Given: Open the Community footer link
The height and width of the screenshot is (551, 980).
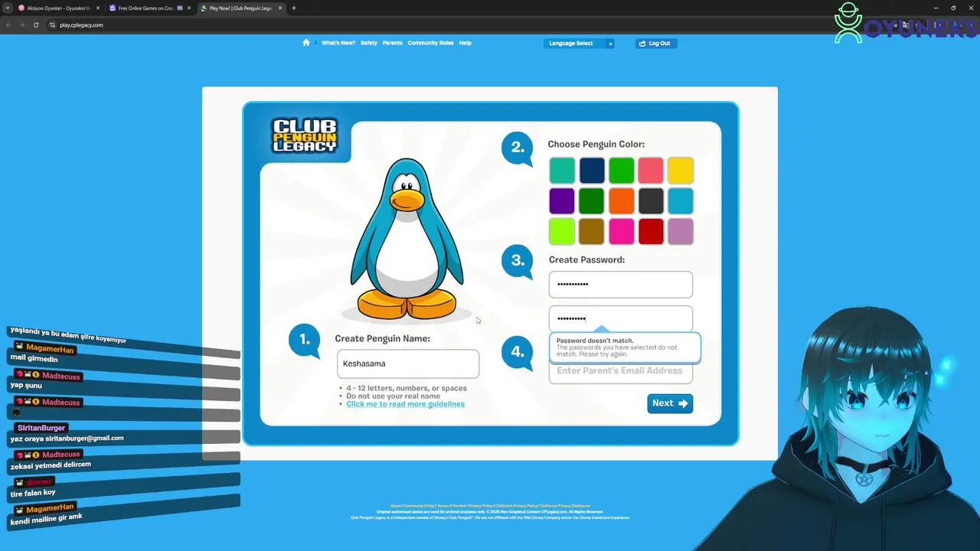Looking at the screenshot, I should pos(413,506).
